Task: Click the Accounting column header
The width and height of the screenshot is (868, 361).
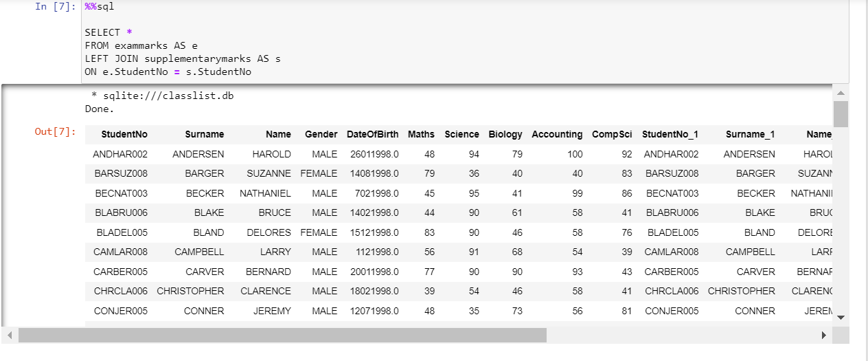Action: 558,134
